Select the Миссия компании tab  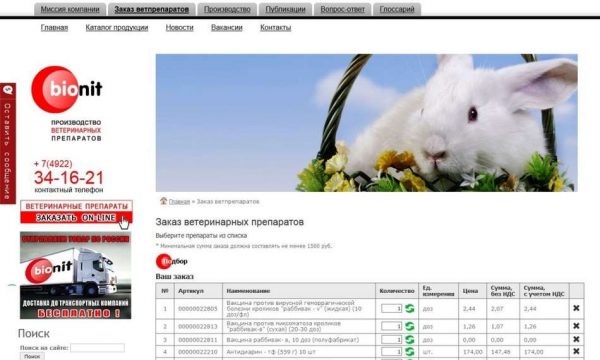(70, 9)
